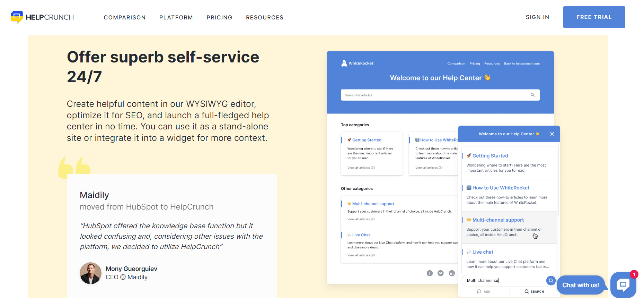Viewport: 644px width, 298px height.
Task: Open the Platform menu
Action: pos(176,17)
